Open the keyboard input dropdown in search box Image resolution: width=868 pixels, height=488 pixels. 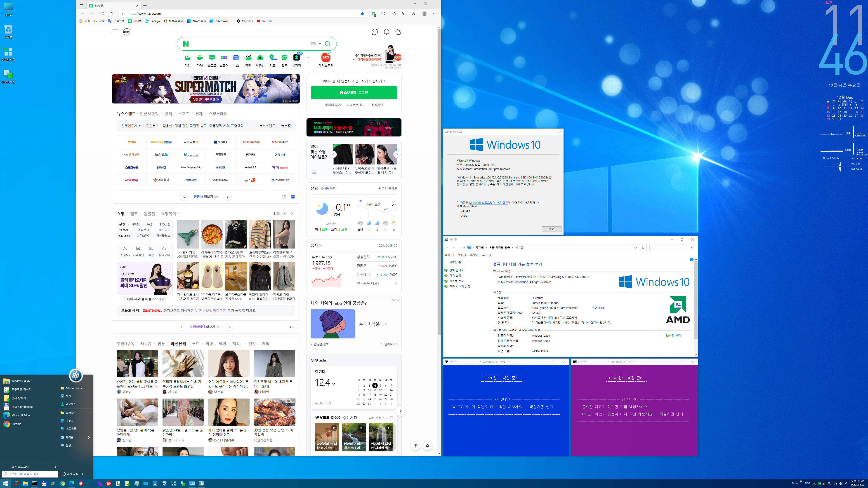320,44
